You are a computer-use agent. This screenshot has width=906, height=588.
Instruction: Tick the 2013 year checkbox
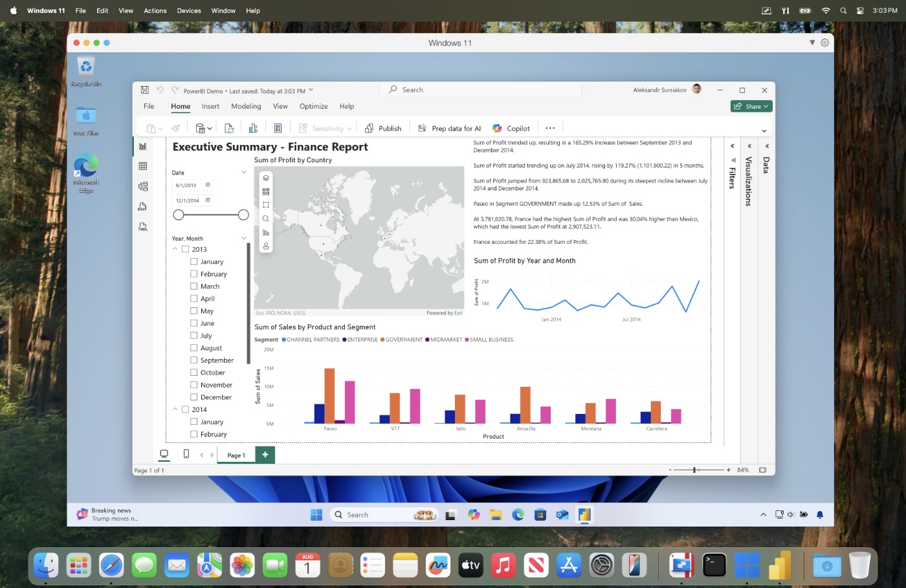click(x=185, y=249)
